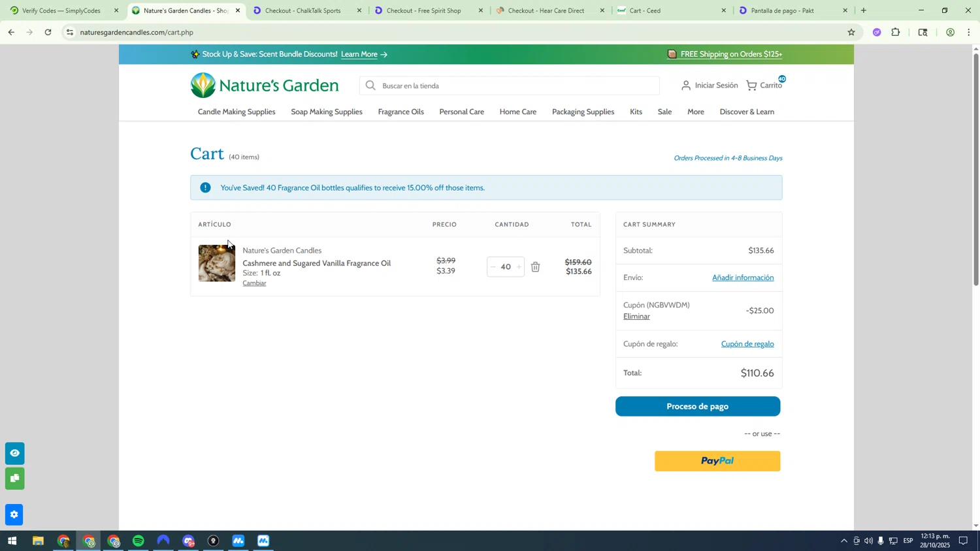Open the volume control in system tray

tap(868, 541)
